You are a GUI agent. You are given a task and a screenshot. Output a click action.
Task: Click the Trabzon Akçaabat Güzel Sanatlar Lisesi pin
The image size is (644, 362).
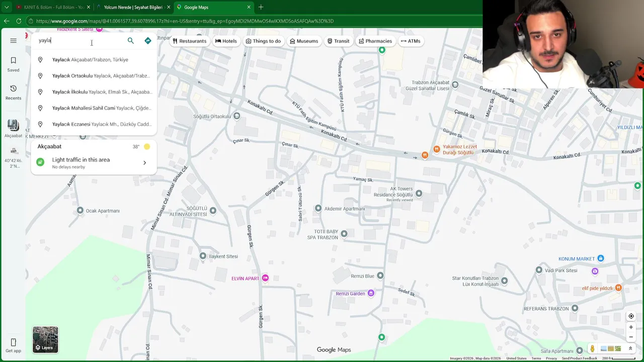[455, 84]
